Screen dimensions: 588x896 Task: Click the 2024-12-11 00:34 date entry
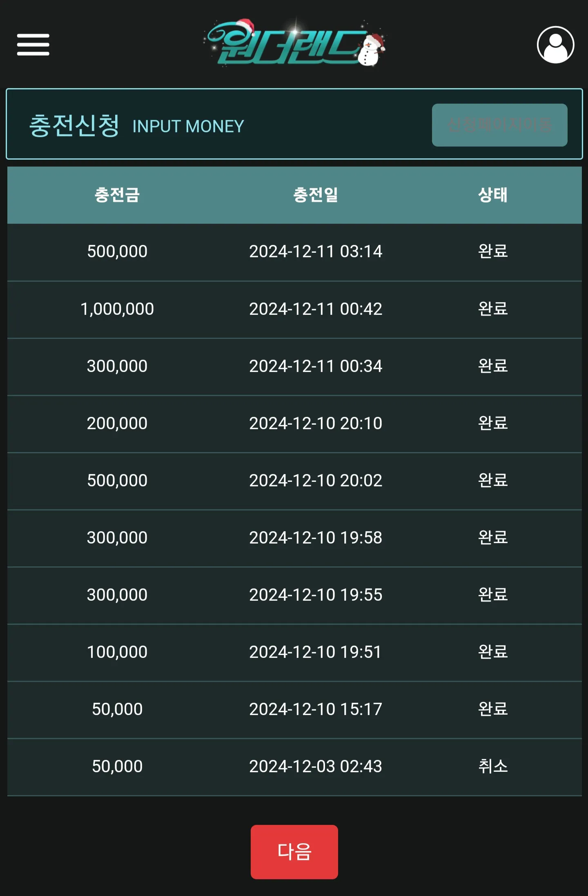pyautogui.click(x=316, y=366)
